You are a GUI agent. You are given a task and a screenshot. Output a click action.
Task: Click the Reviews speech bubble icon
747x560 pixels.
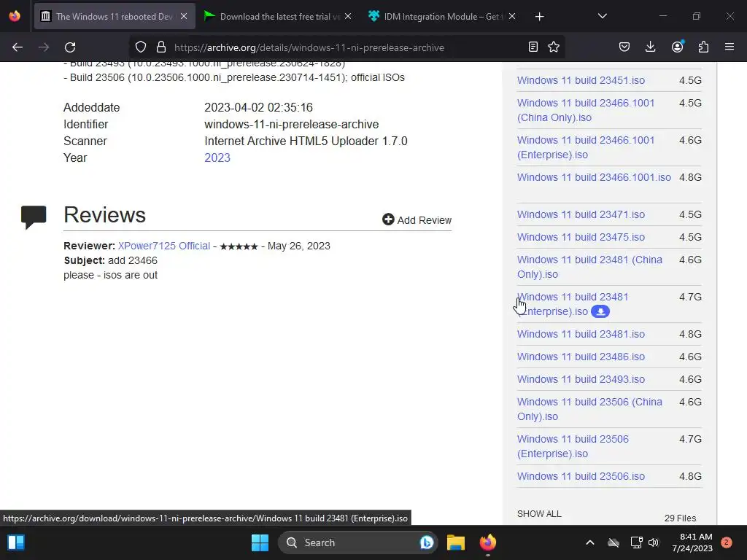click(34, 217)
